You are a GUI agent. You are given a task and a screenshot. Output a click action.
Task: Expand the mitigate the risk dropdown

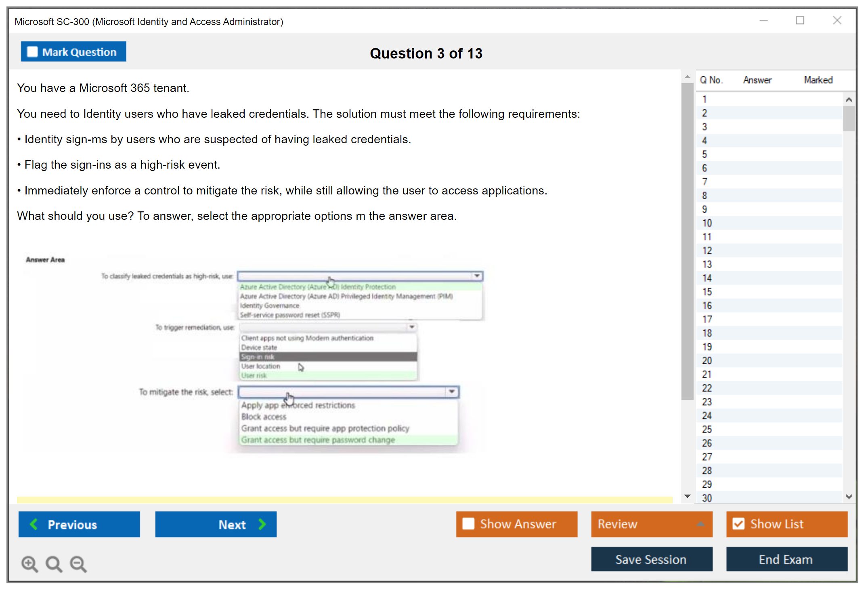[452, 392]
